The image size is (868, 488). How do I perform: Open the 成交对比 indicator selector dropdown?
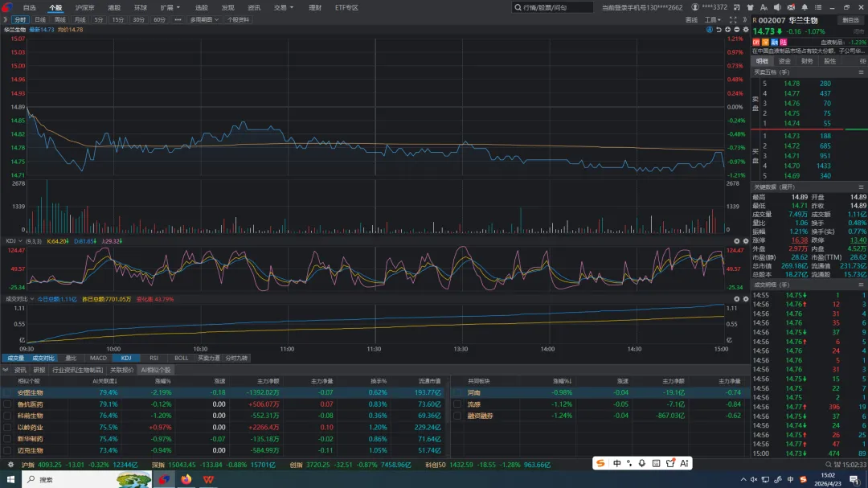click(20, 299)
